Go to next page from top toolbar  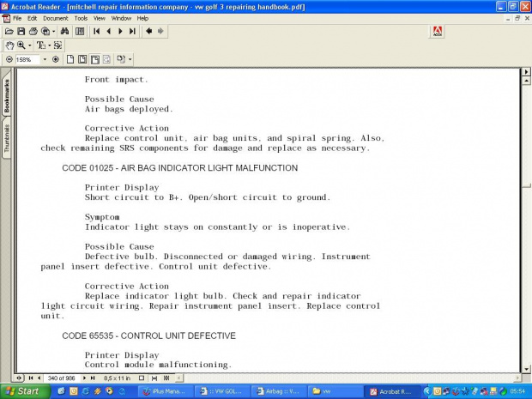(120, 32)
